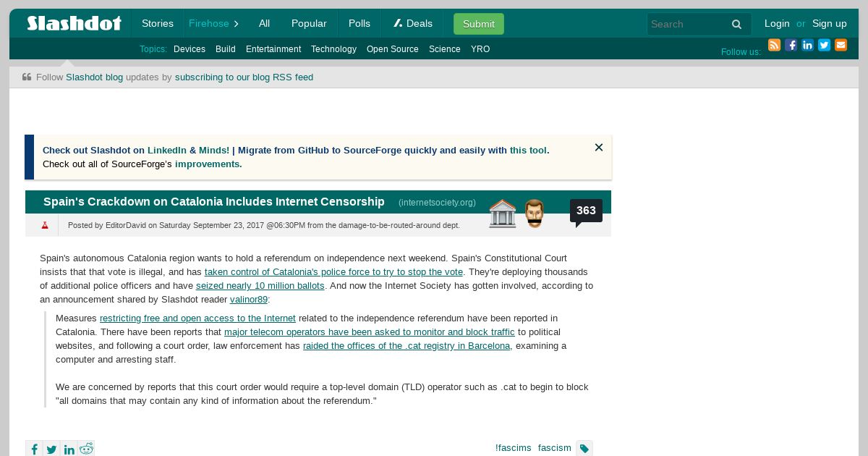The image size is (868, 456).
Task: Click the fascism tag
Action: [555, 448]
